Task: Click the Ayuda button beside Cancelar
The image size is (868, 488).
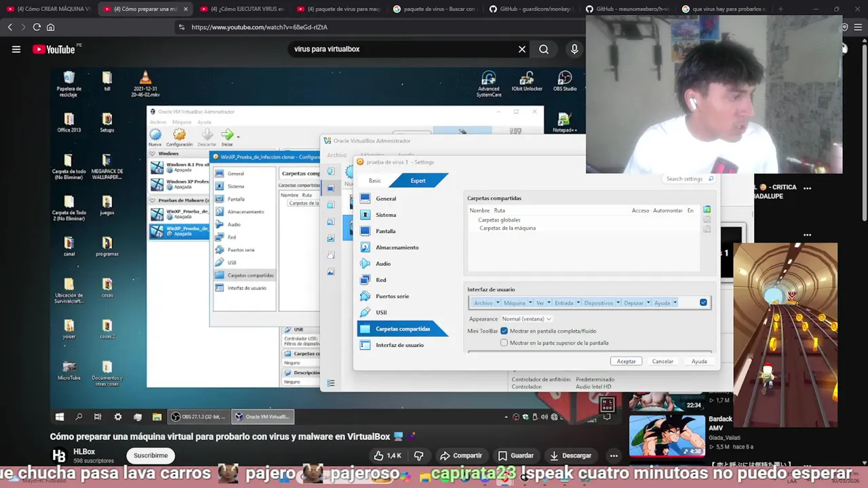Action: pos(699,361)
